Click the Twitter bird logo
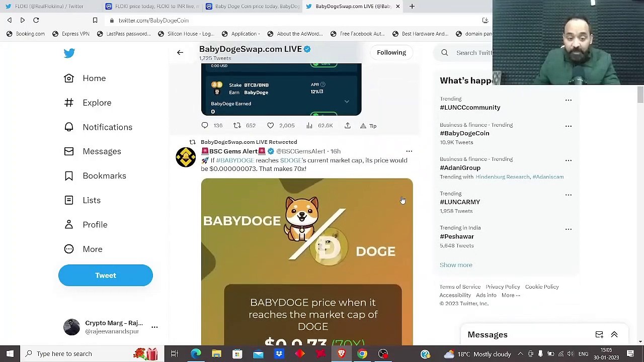The image size is (644, 362). (x=69, y=53)
